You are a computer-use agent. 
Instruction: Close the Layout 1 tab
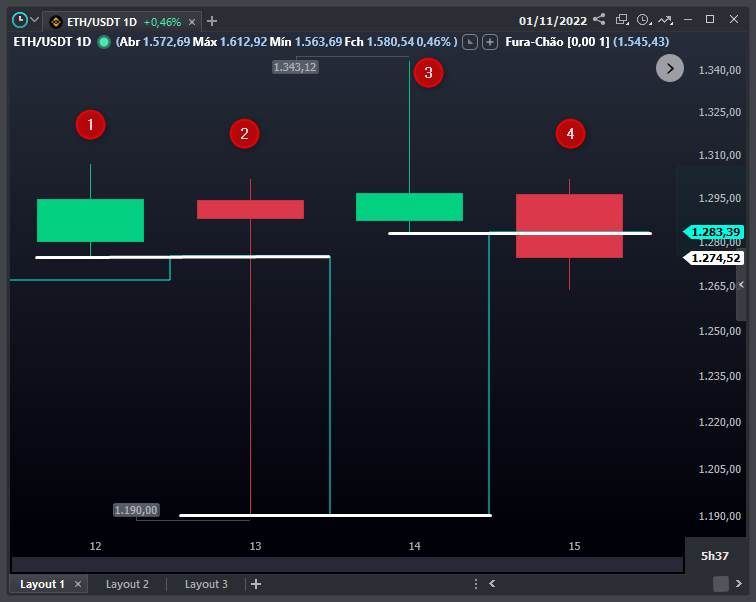78,584
